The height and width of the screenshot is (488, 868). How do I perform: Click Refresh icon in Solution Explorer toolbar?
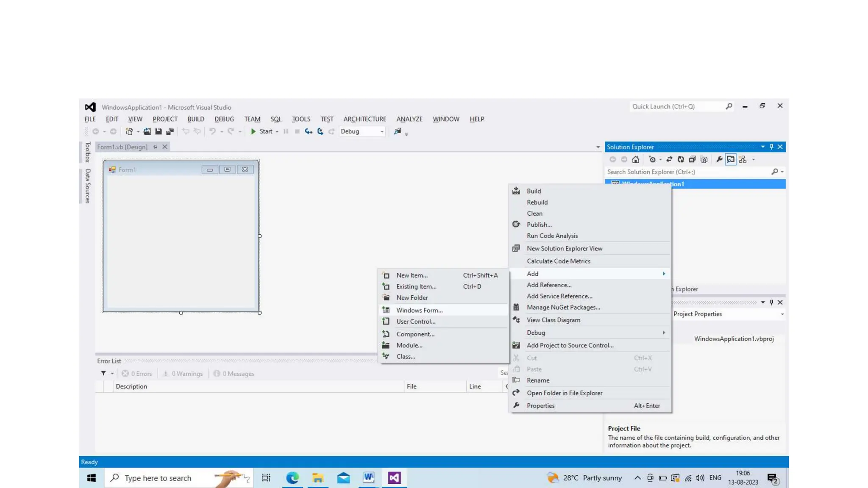tap(681, 159)
